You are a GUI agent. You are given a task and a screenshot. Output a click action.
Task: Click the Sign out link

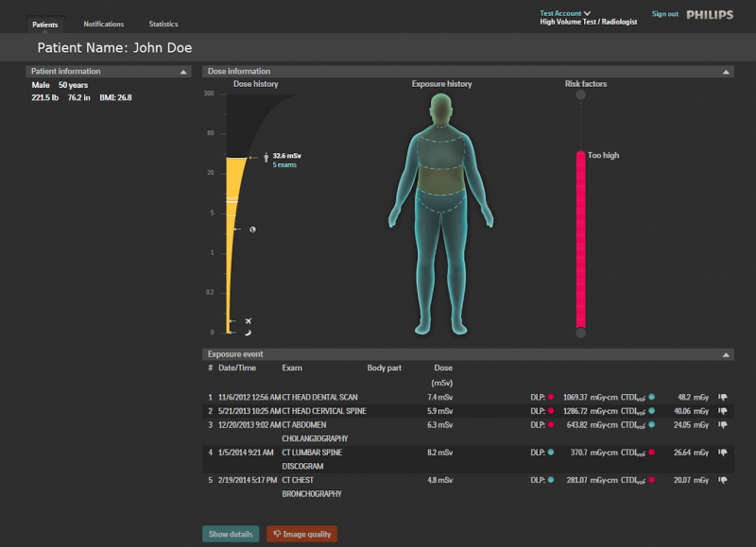click(x=665, y=14)
